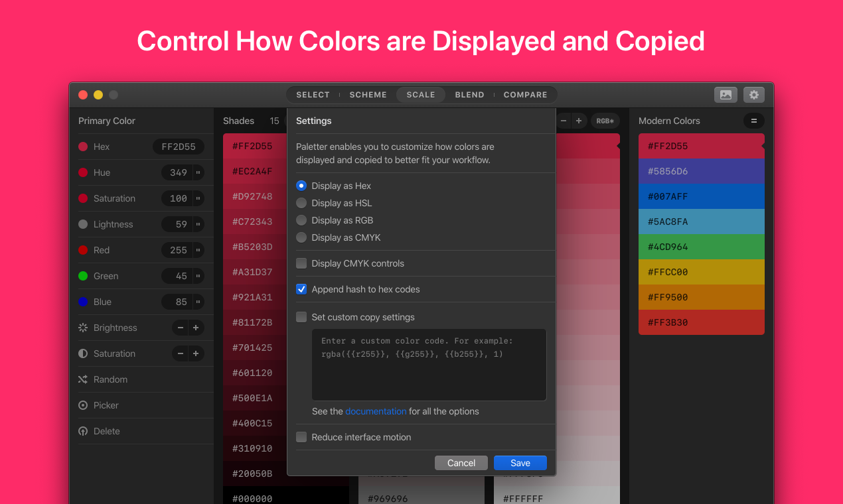Increase Saturation with the plus stepper
The width and height of the screenshot is (843, 504).
point(196,353)
